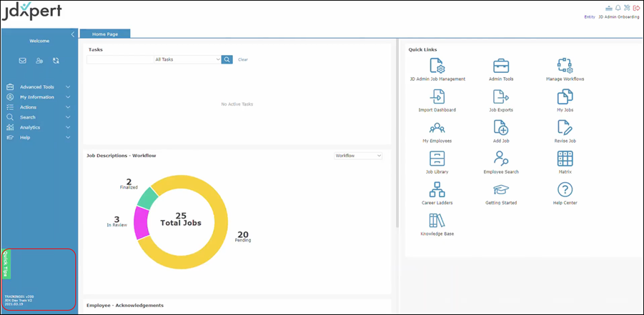This screenshot has height=315, width=644.
Task: Click the notification bell icon
Action: tap(618, 8)
